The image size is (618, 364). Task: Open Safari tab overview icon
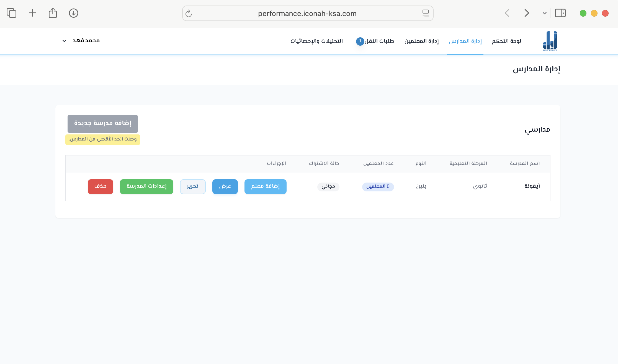(x=11, y=13)
